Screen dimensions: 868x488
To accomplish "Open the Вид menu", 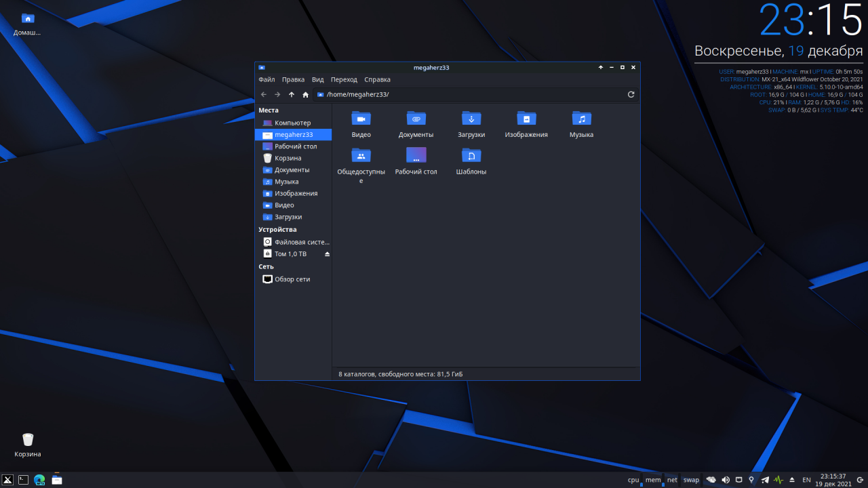I will click(317, 79).
